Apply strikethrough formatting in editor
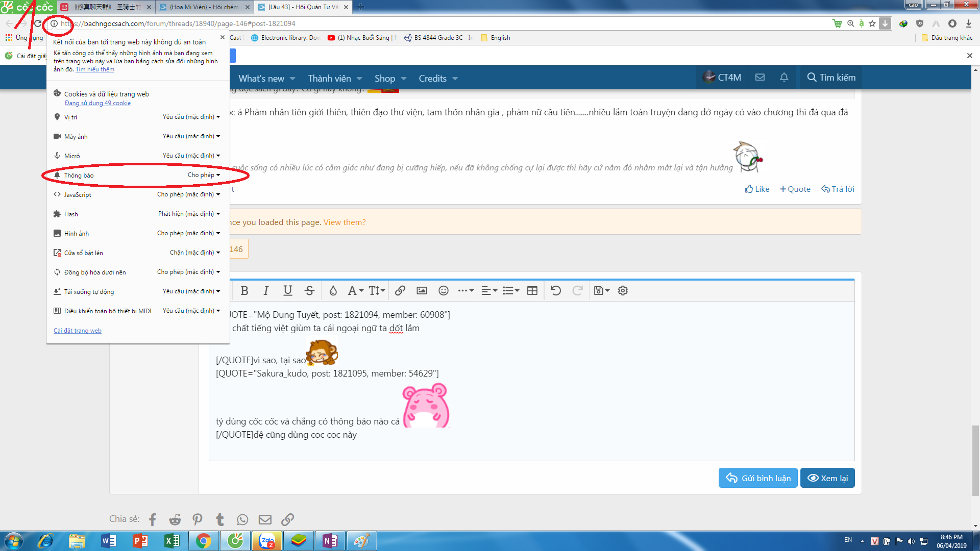 (309, 291)
